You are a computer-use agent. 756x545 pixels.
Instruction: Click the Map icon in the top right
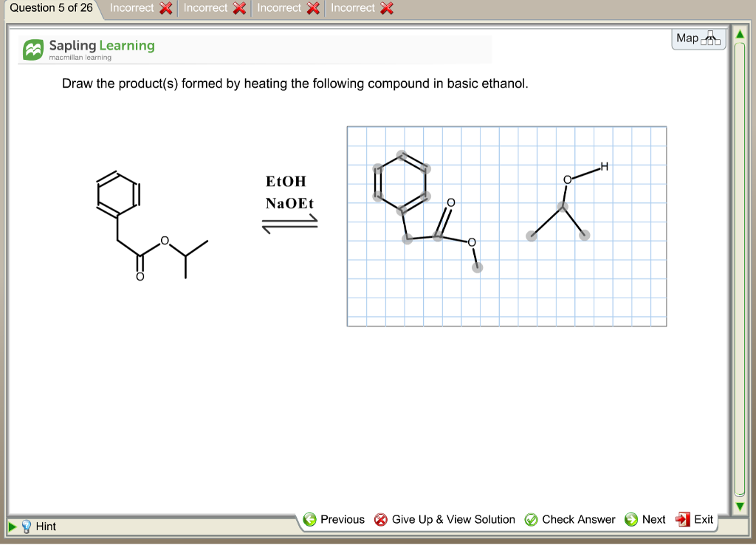pyautogui.click(x=711, y=38)
